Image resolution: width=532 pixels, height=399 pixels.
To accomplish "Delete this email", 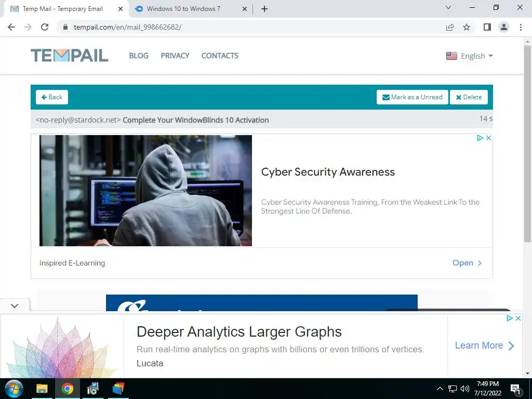I will pos(469,97).
